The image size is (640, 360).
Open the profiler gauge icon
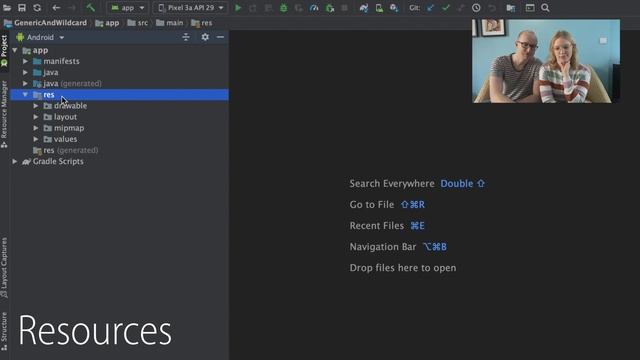point(314,8)
